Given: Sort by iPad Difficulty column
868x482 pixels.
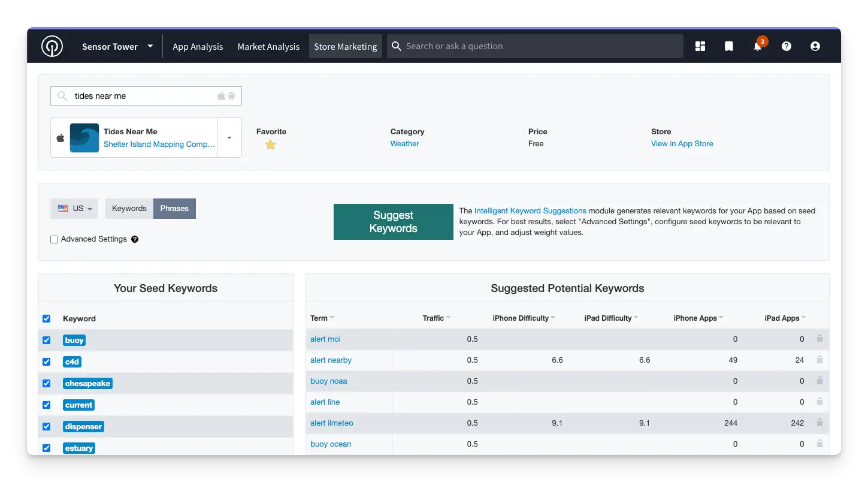Looking at the screenshot, I should pos(611,318).
